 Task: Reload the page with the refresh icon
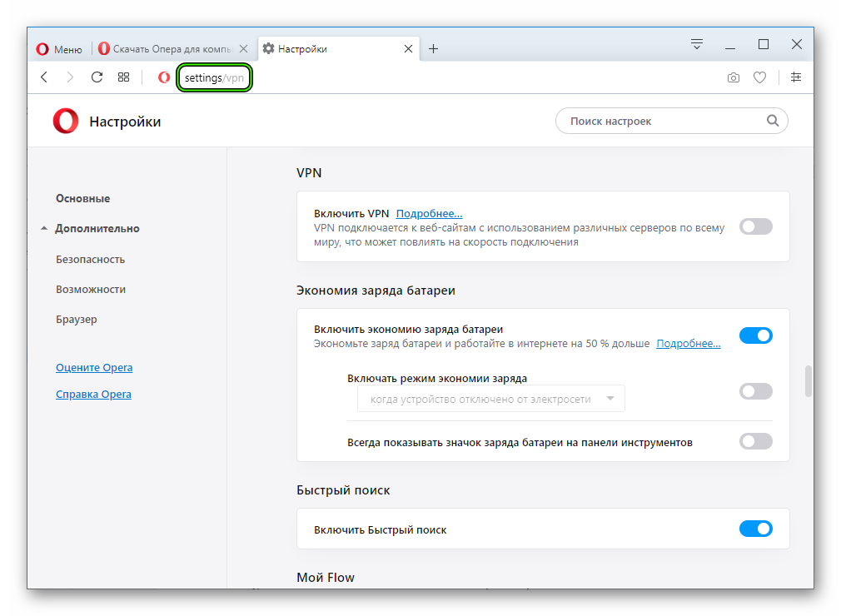97,77
